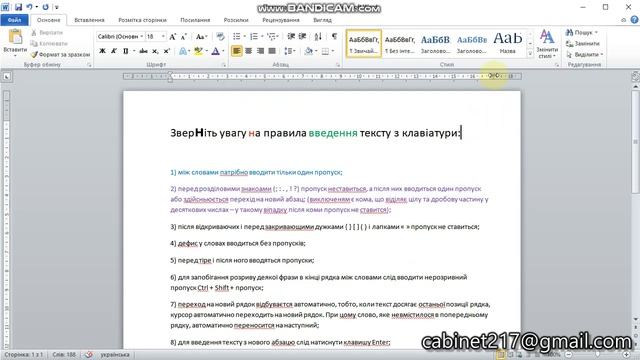Click the Text Effects glowing A icon
Viewport: 640px width, 360px height.
[182, 51]
